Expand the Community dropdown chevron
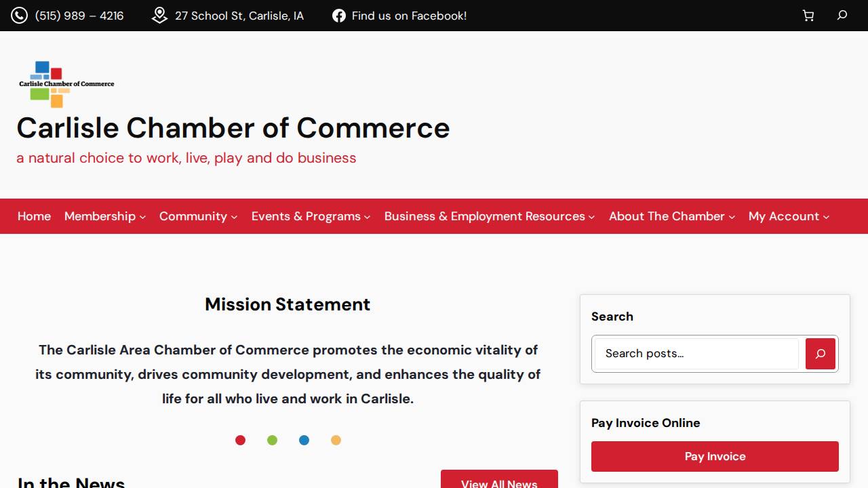868x488 pixels. (x=234, y=217)
